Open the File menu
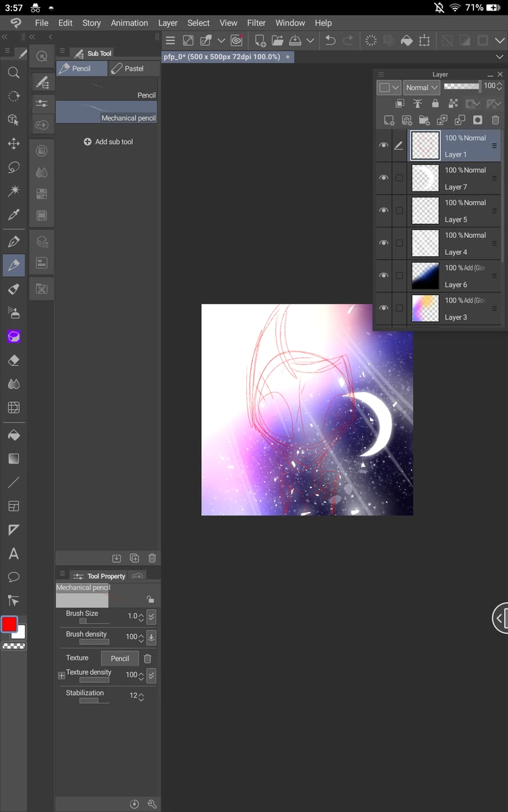 [x=42, y=23]
